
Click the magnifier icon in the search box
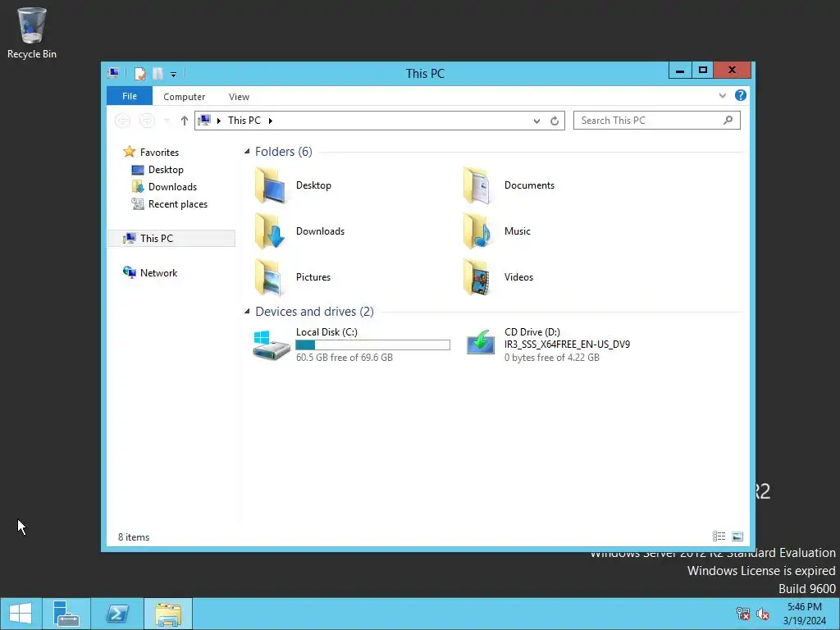[x=728, y=121]
